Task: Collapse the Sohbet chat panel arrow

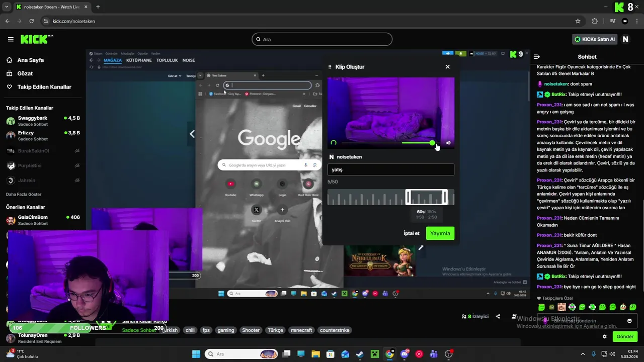Action: point(537,57)
